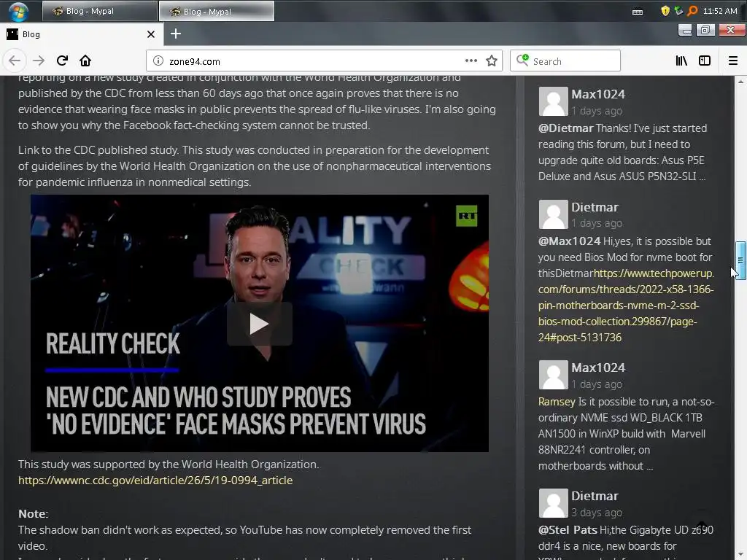Click avatar of first Max1024 comment
This screenshot has height=560, width=747.
tap(553, 101)
